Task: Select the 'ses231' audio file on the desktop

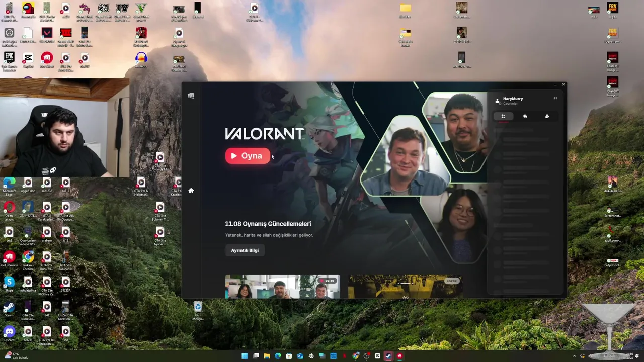Action: pyautogui.click(x=28, y=334)
